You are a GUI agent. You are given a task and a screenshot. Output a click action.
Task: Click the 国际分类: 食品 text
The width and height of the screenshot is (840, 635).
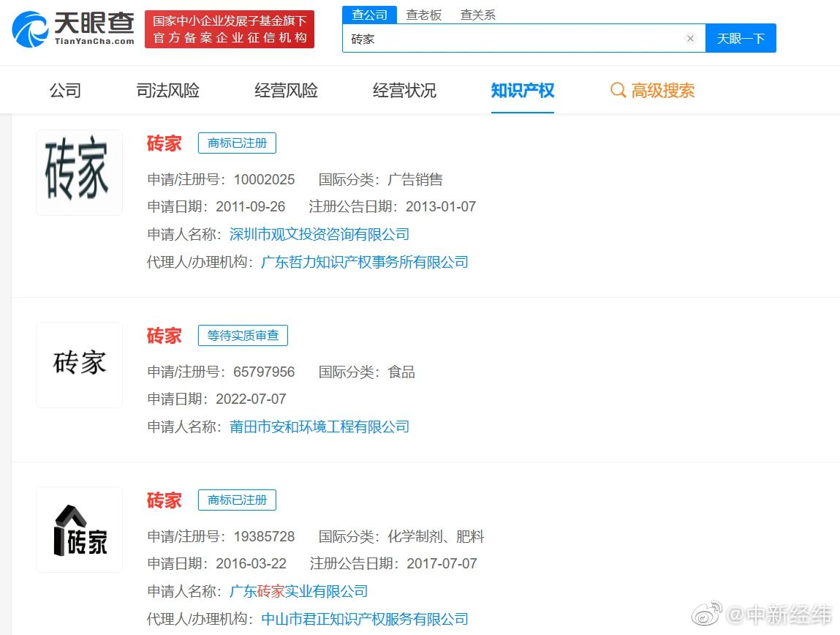coord(367,372)
